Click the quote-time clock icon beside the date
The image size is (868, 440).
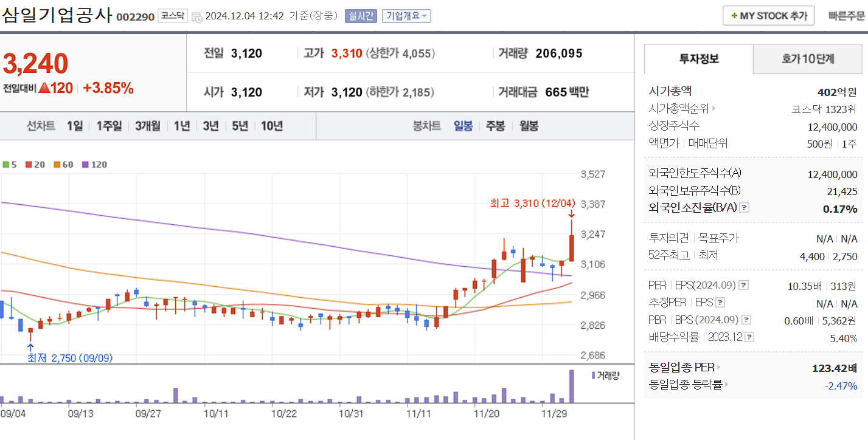(196, 16)
